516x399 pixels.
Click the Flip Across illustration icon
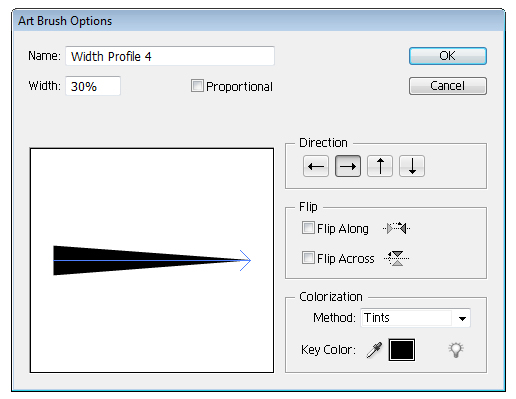[396, 258]
